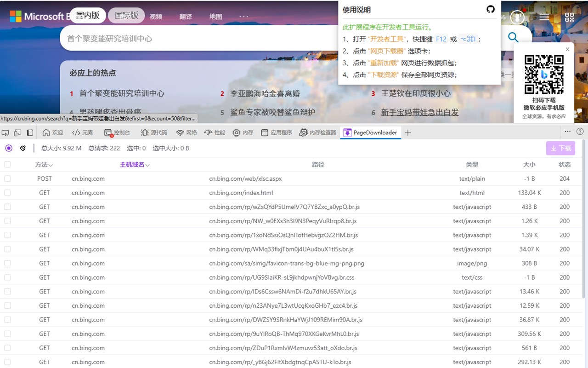Click the 下载 download button
Viewport: 588px width, 368px height.
(x=560, y=148)
